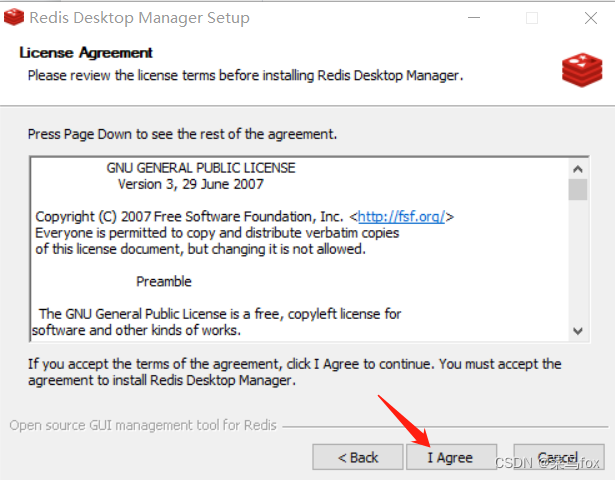Image resolution: width=615 pixels, height=480 pixels.
Task: Click the Preamble heading in the license text
Action: (x=164, y=282)
